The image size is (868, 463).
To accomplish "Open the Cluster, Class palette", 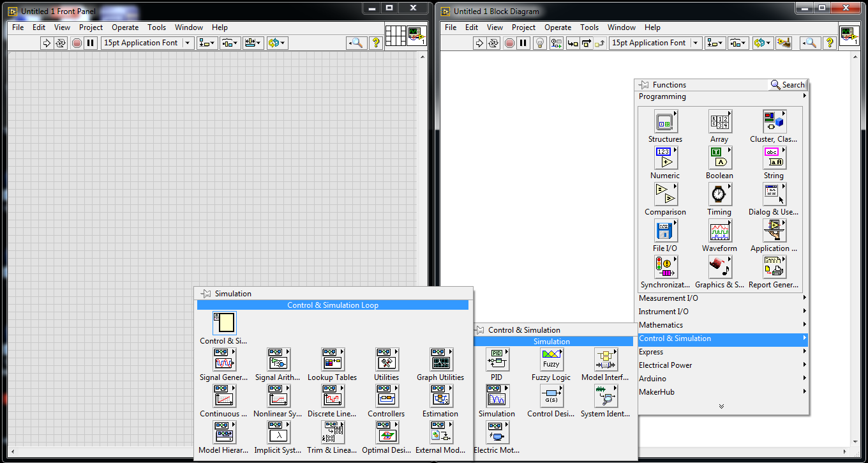I will click(774, 122).
